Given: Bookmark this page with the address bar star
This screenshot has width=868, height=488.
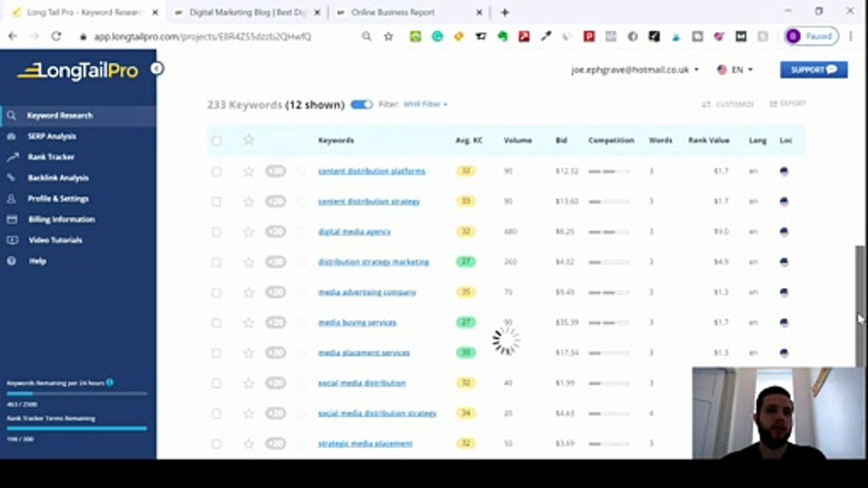Looking at the screenshot, I should coord(389,37).
